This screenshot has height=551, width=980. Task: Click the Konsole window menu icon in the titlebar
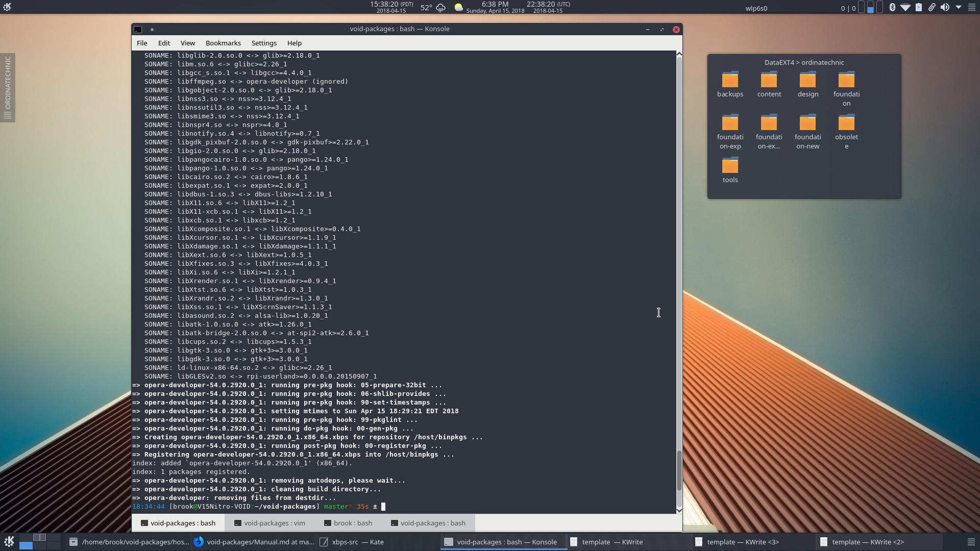tap(138, 29)
